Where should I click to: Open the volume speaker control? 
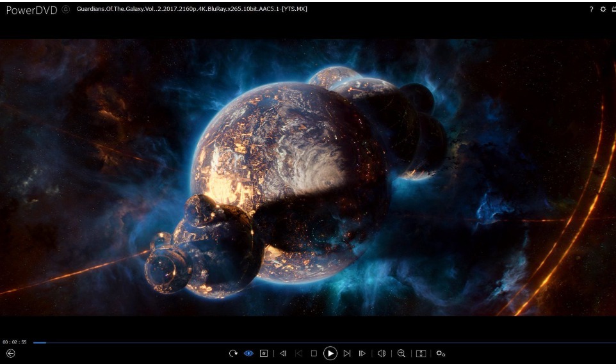[382, 353]
